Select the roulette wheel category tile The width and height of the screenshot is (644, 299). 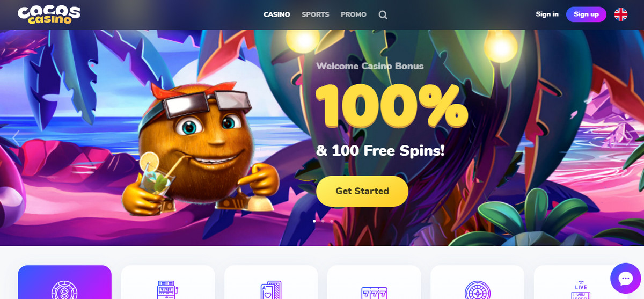point(477,282)
